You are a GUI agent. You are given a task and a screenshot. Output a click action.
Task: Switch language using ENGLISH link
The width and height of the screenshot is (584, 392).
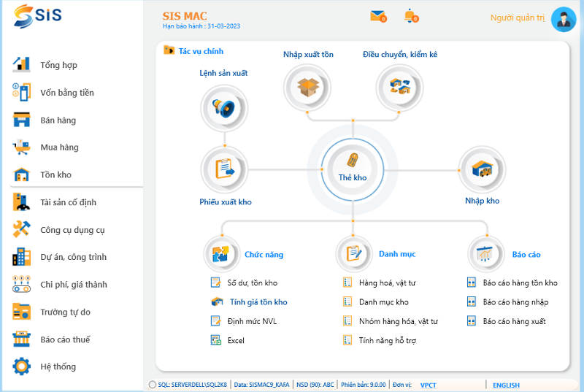pos(506,385)
